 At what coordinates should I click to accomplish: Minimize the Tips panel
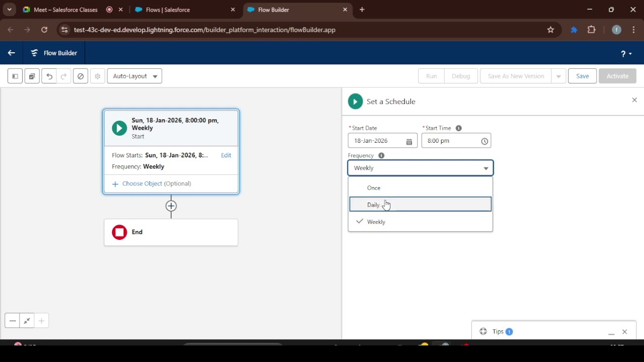click(x=611, y=332)
